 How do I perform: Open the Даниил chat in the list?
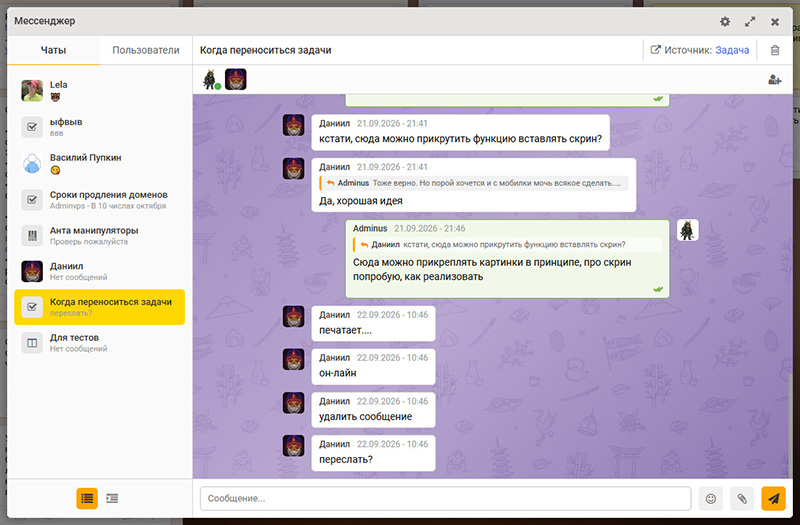point(99,271)
